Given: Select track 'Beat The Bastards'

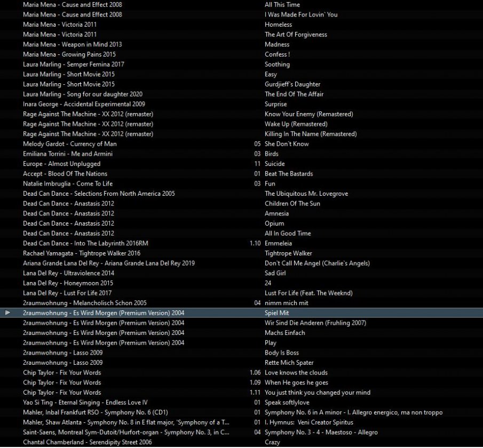Looking at the screenshot, I should (x=289, y=174).
